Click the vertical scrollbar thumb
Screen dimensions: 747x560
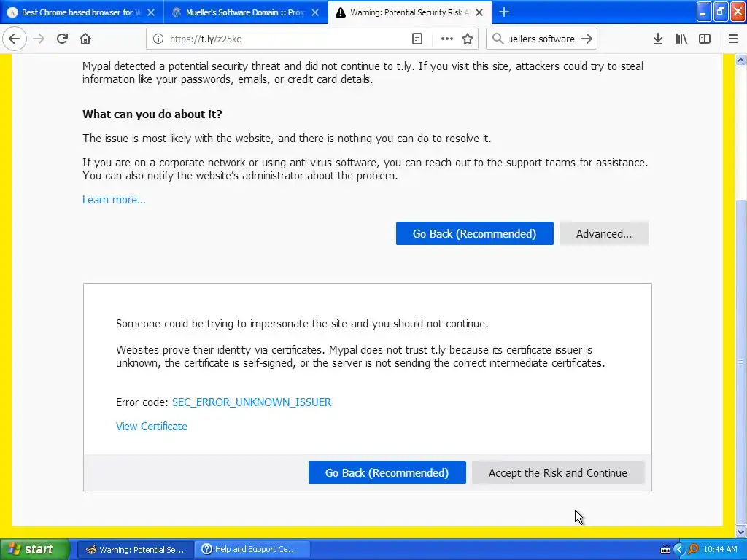(741, 362)
